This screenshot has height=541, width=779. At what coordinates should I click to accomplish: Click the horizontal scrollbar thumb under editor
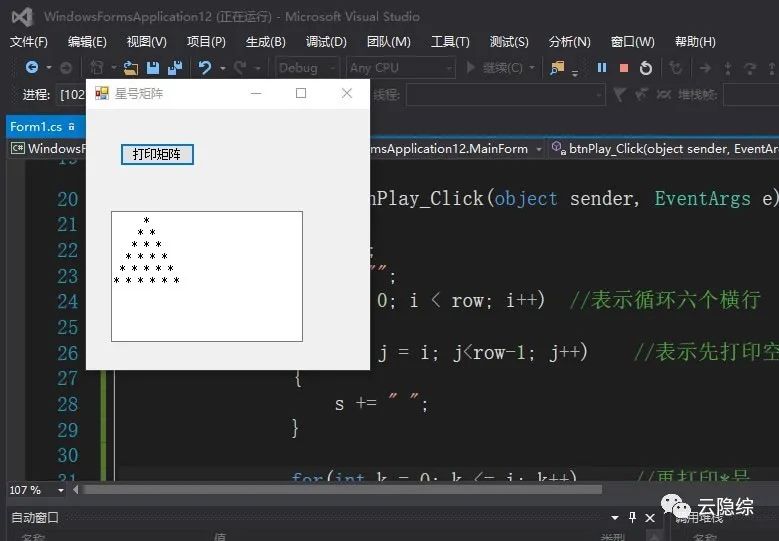pos(343,490)
